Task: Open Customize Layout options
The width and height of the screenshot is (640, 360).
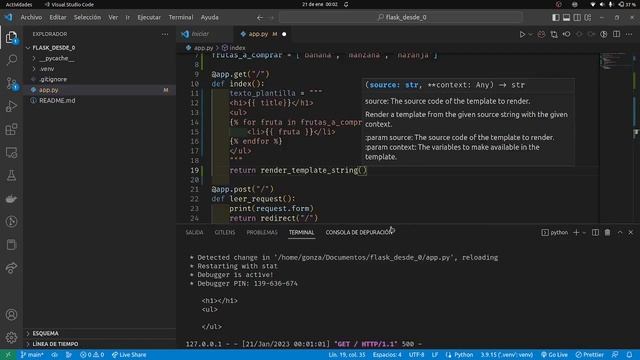Action: click(x=588, y=18)
